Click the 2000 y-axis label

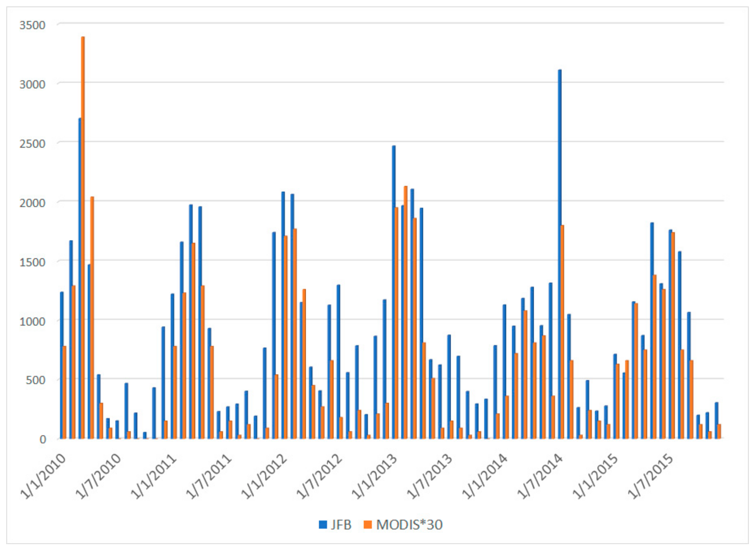tap(32, 203)
